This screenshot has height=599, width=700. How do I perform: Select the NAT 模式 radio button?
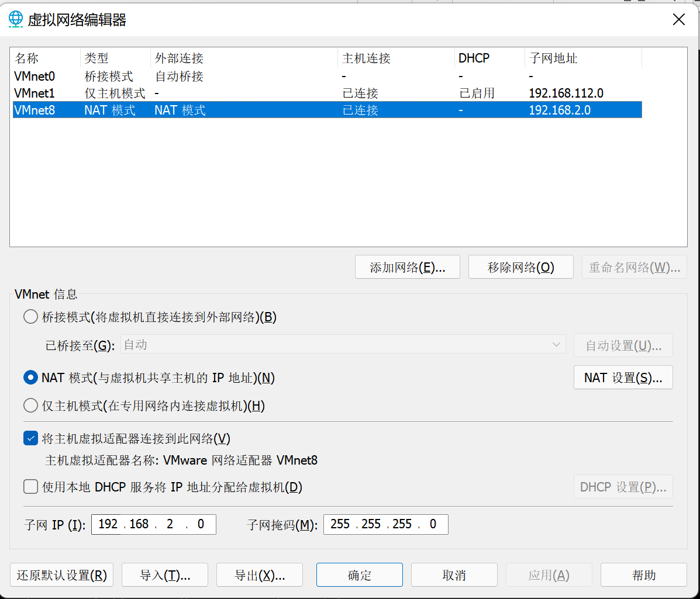(x=30, y=378)
